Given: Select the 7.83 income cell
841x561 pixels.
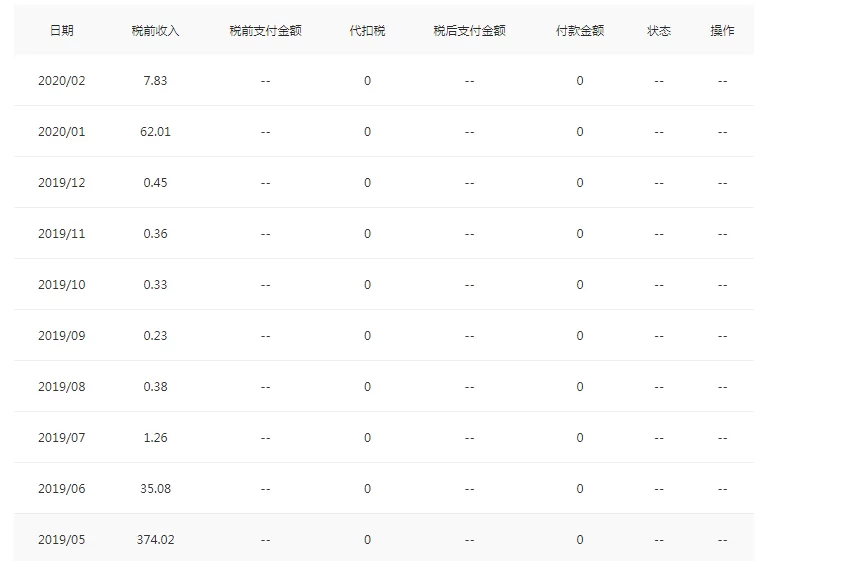Looking at the screenshot, I should pos(155,81).
